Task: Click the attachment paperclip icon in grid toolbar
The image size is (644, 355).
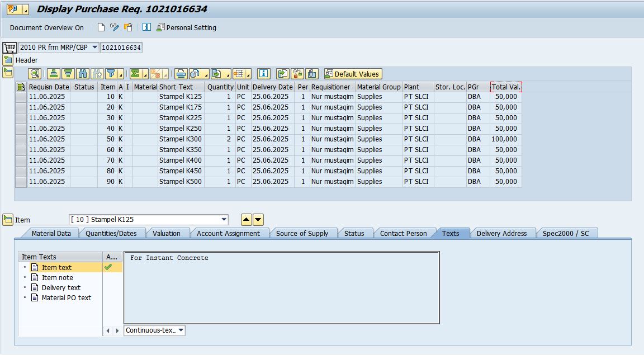Action: point(312,74)
